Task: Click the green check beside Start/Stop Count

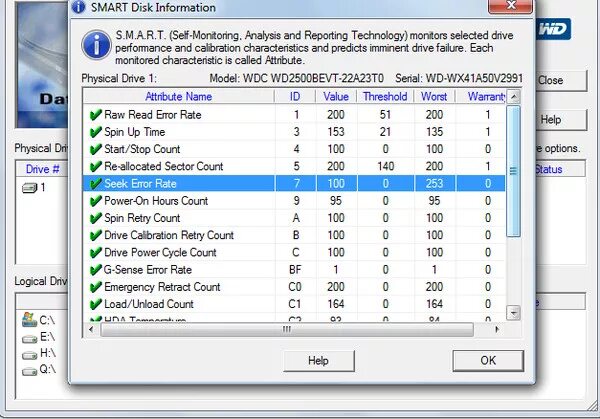Action: [x=95, y=149]
